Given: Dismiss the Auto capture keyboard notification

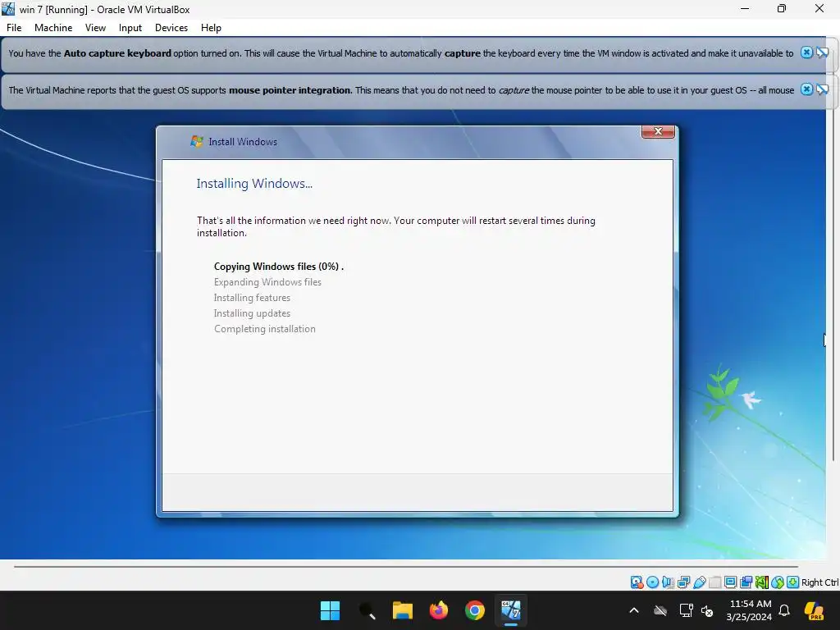Looking at the screenshot, I should coord(806,52).
